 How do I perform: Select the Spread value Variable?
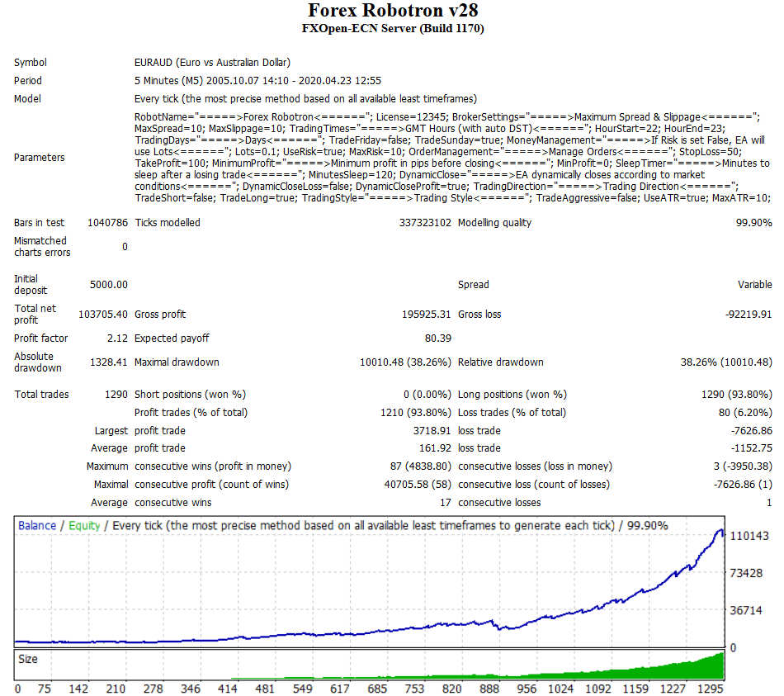(x=754, y=285)
